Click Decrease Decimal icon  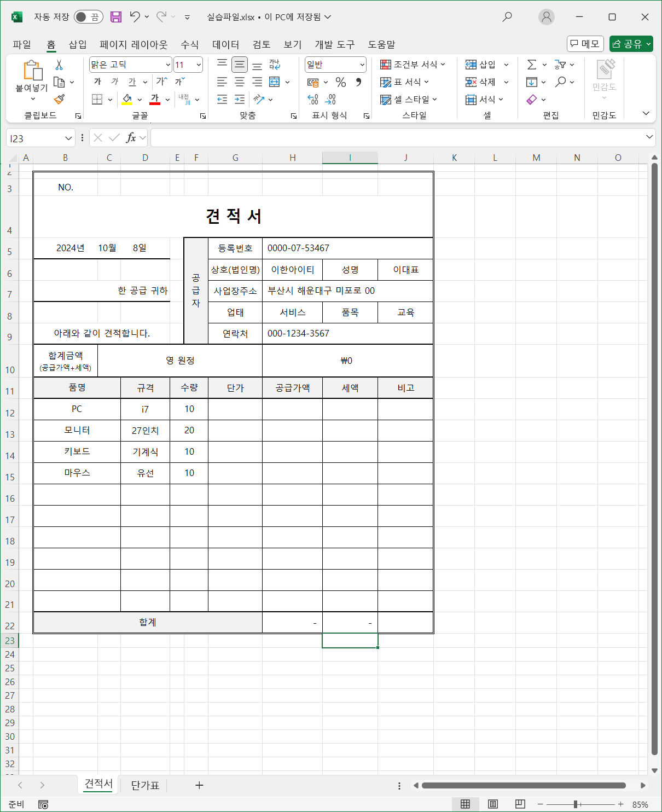pyautogui.click(x=330, y=99)
